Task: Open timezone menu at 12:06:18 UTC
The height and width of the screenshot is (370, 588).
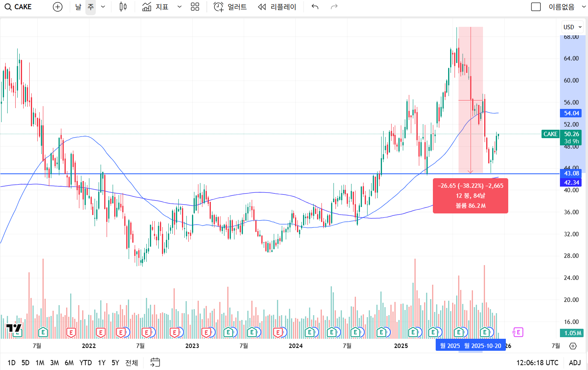Action: pyautogui.click(x=537, y=362)
